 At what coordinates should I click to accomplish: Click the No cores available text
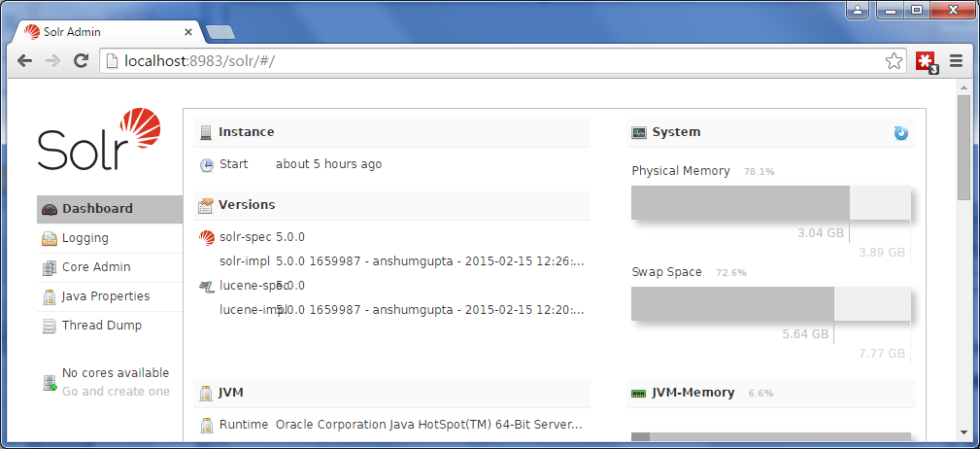coord(116,372)
